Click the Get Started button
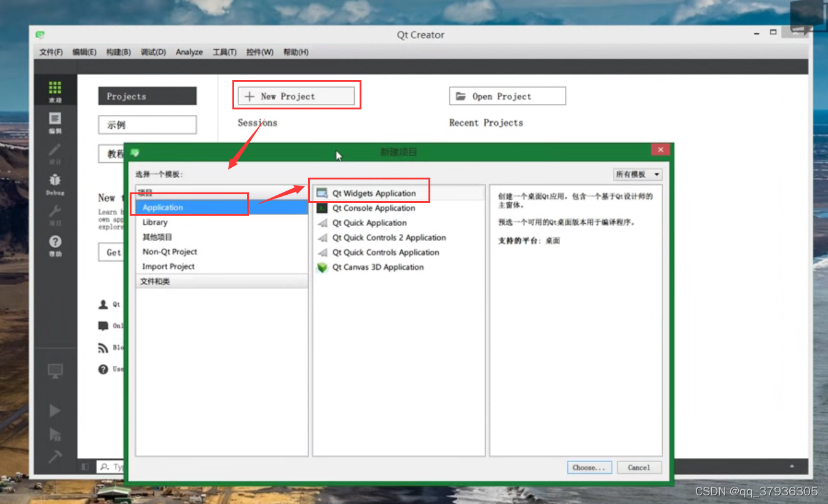 point(111,252)
